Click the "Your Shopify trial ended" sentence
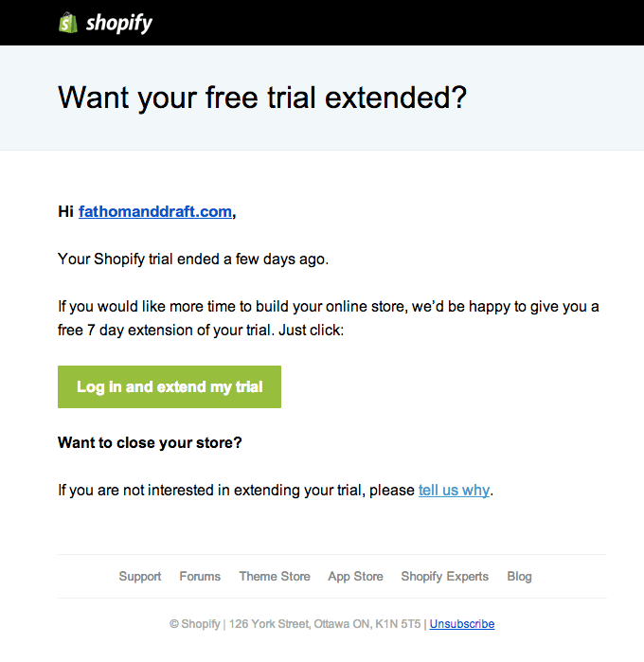644x662 pixels. click(193, 259)
